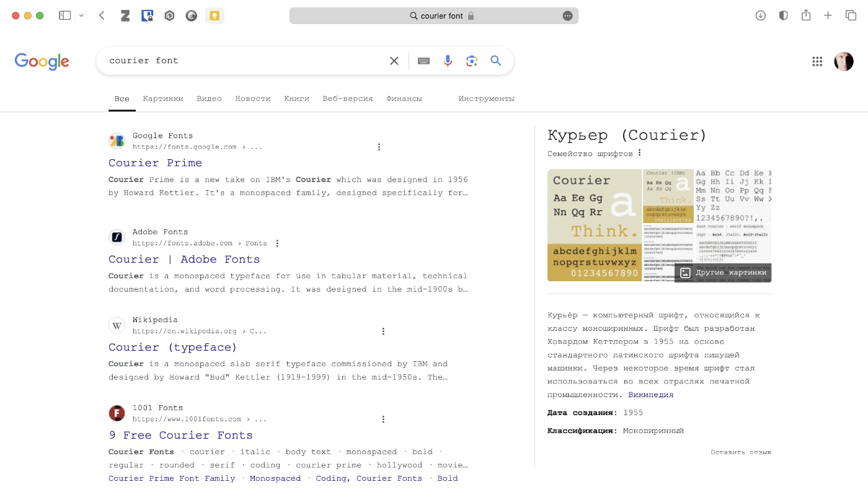
Task: Go back to the previous page
Action: pyautogui.click(x=102, y=15)
